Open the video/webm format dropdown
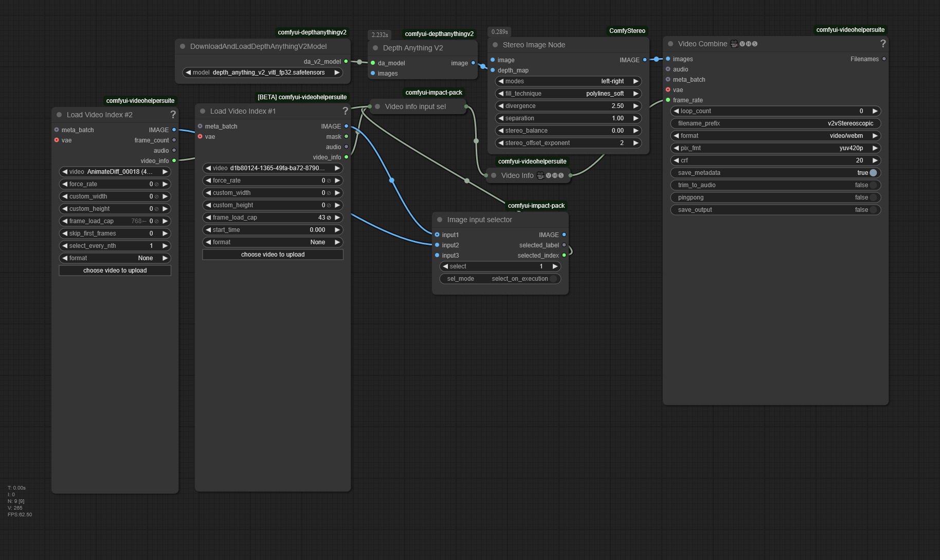The image size is (940, 560). tap(775, 136)
